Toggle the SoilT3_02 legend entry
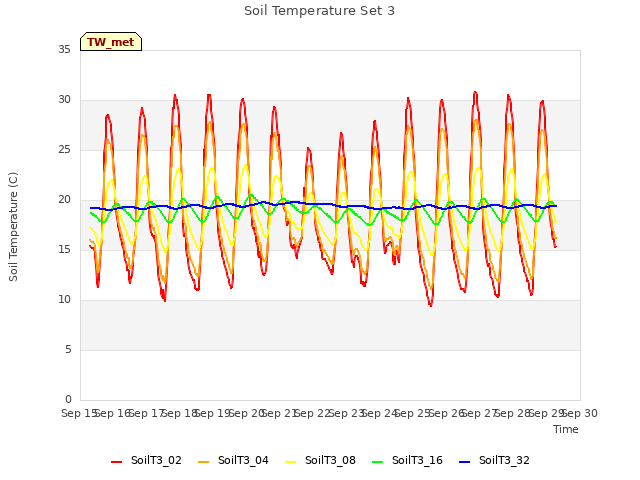This screenshot has height=480, width=640. tap(146, 460)
